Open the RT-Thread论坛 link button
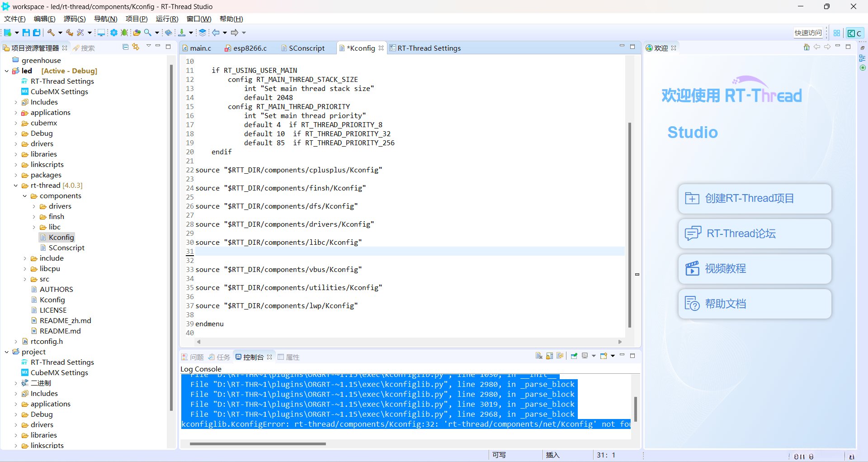The height and width of the screenshot is (462, 868). (x=755, y=233)
